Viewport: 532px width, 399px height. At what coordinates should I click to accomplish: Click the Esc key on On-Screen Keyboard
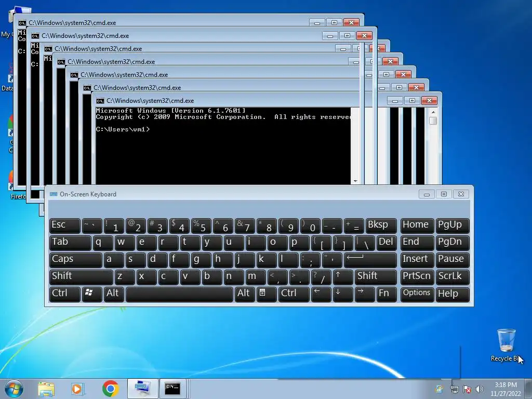click(x=65, y=225)
